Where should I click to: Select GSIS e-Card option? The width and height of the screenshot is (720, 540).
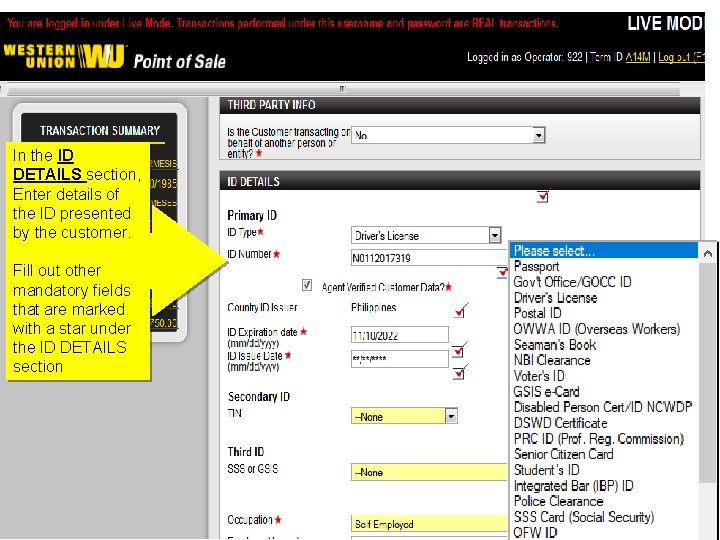[x=546, y=392]
